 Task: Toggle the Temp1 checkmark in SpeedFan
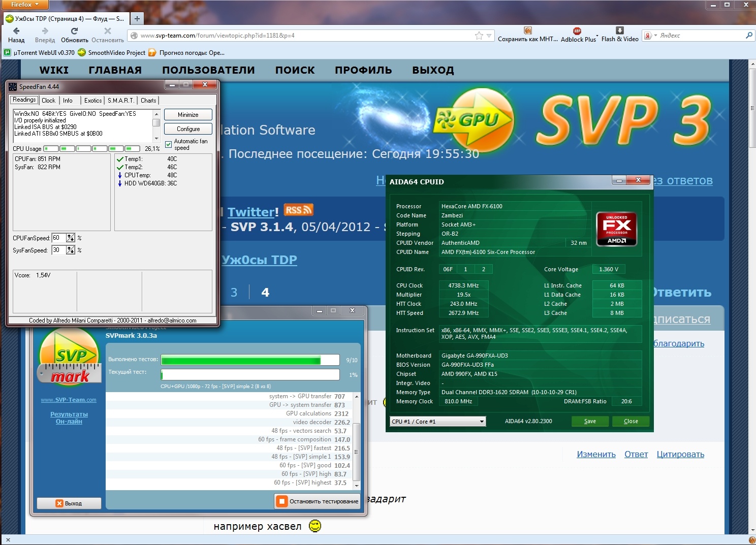point(120,159)
